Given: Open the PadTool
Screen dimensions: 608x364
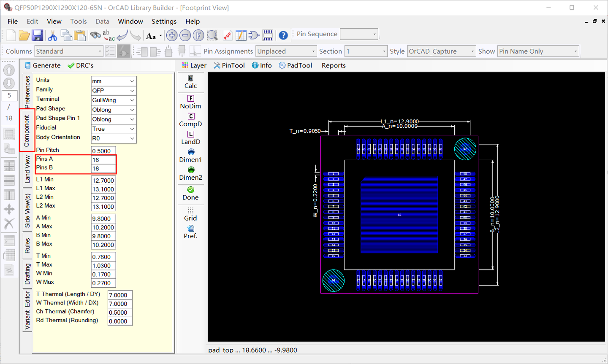Looking at the screenshot, I should [x=295, y=65].
